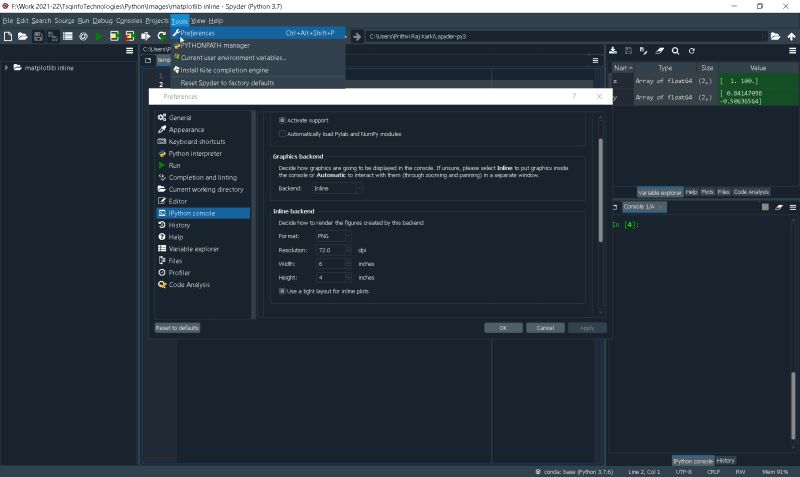Click the Name column sort header
Screen dimensions: 800x477
(623, 67)
